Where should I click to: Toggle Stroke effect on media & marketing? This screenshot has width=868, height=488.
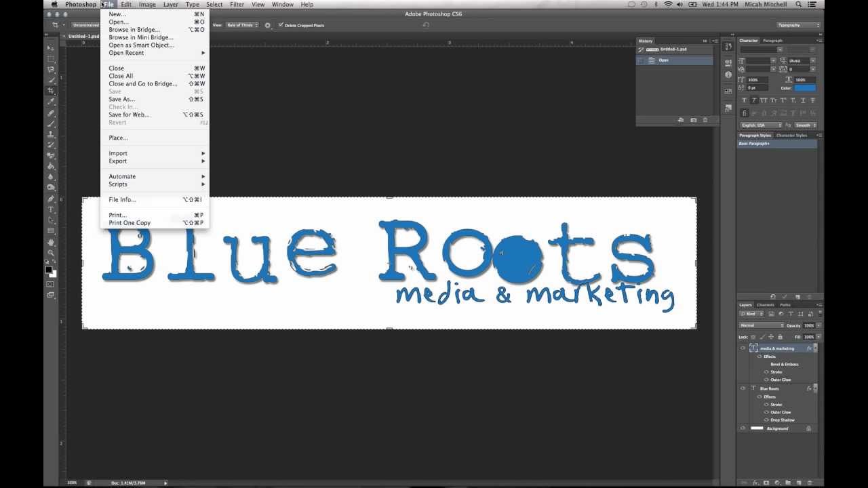tap(766, 372)
